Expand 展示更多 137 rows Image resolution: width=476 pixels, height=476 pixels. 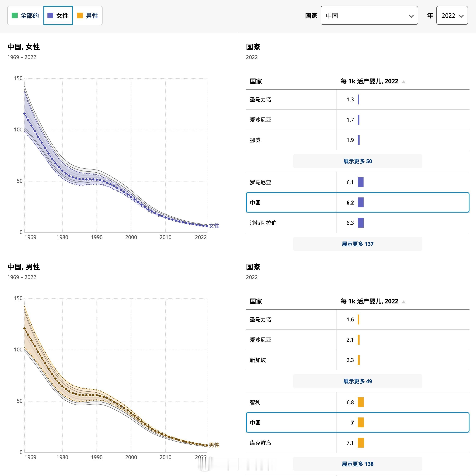tap(357, 244)
